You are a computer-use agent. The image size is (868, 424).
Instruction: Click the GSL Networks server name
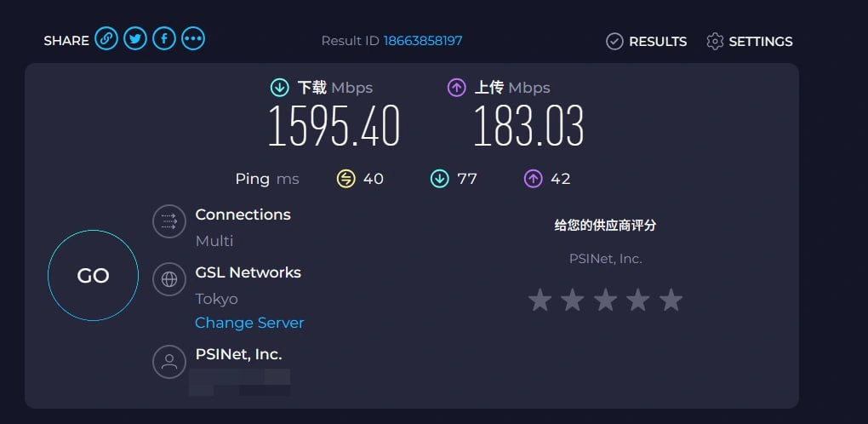(248, 272)
